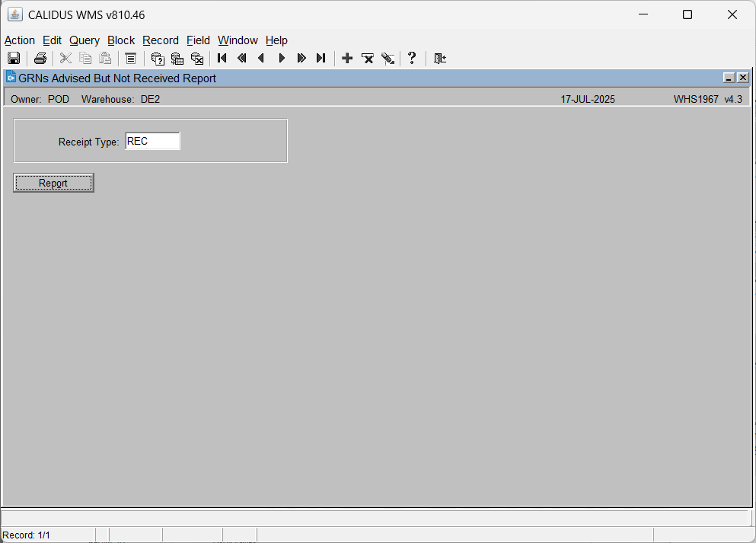Click the Receipt Type input field

click(x=152, y=142)
